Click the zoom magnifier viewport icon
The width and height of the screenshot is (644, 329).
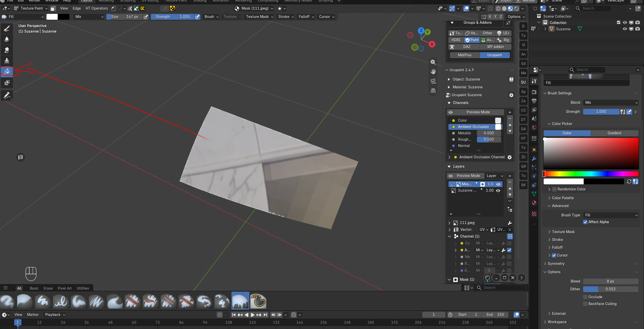point(433,62)
